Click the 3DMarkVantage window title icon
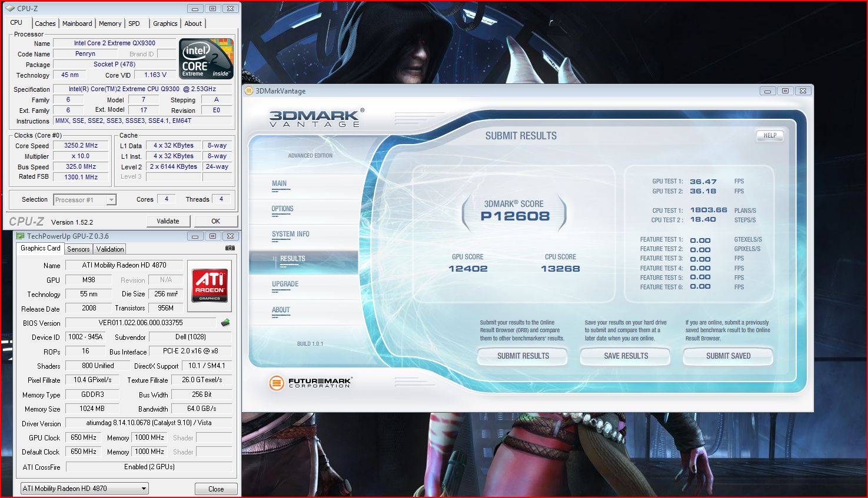The width and height of the screenshot is (868, 498). 250,91
